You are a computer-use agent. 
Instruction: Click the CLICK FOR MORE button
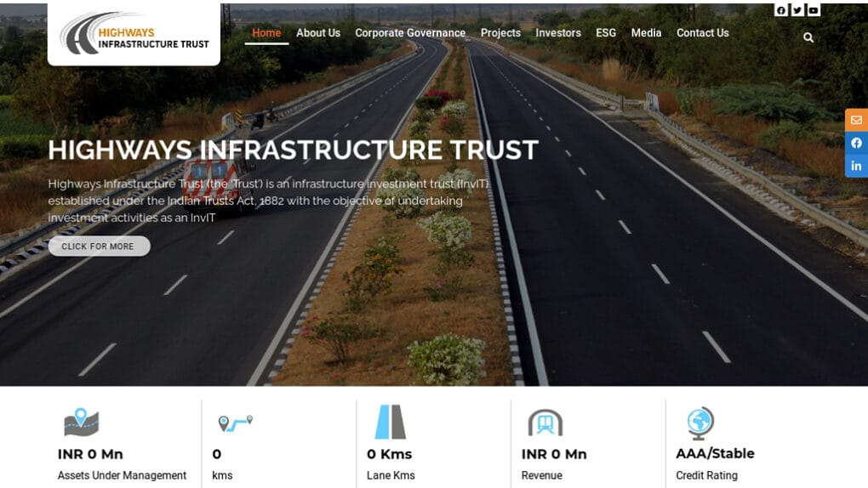(99, 247)
